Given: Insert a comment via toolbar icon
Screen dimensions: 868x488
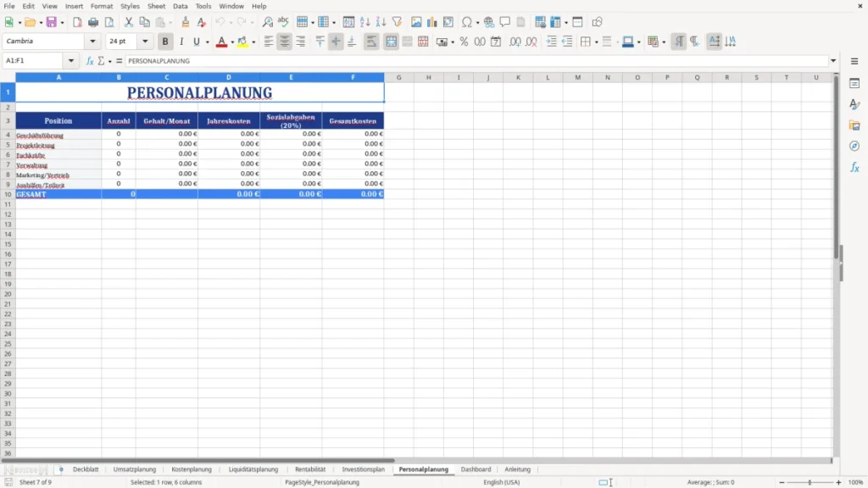Looking at the screenshot, I should tap(505, 22).
